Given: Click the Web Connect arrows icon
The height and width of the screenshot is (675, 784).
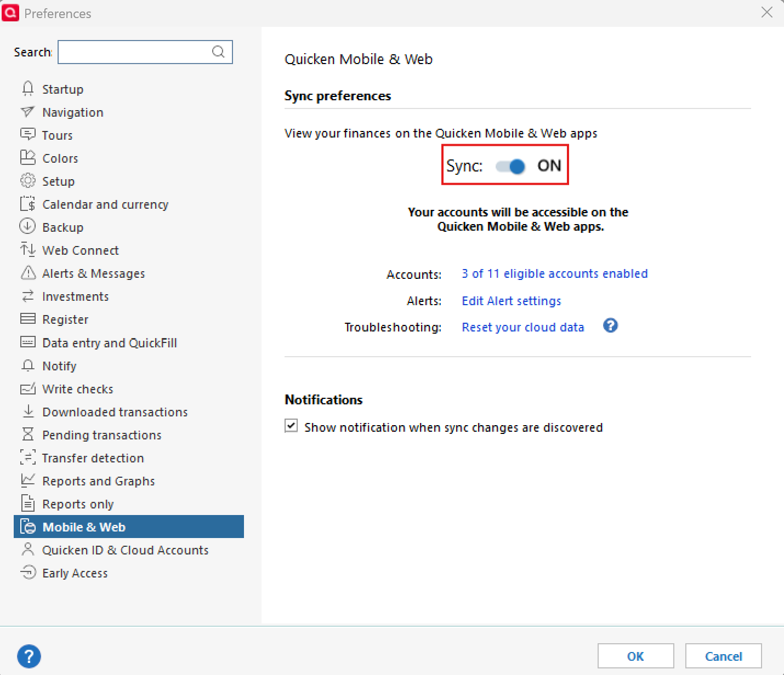Looking at the screenshot, I should (x=27, y=249).
